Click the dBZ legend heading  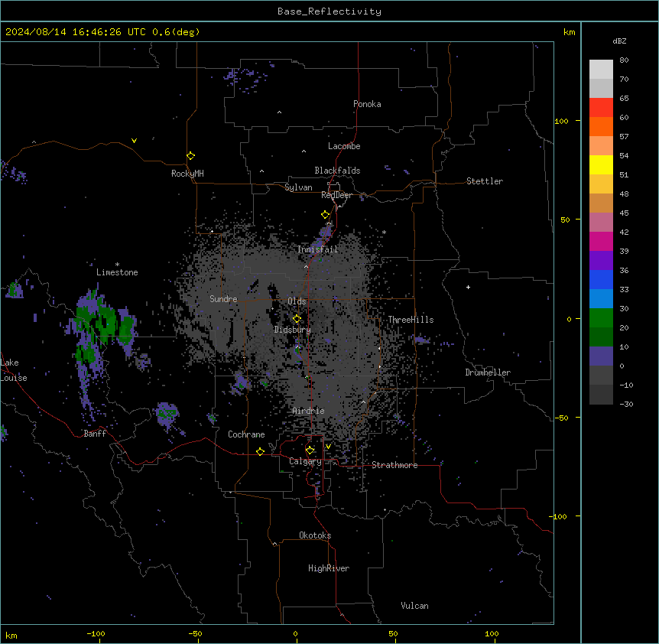pyautogui.click(x=619, y=41)
